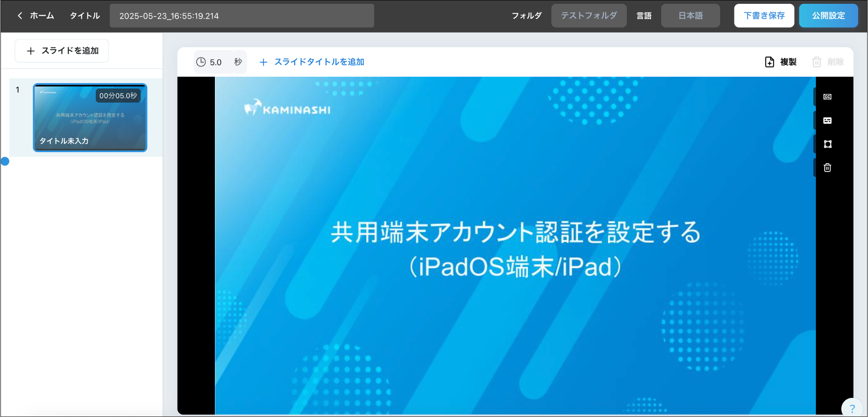Screen dimensions: 868x417
Task: Click the slide canvas heading 共用端末アカウント認証を設定する
Action: click(515, 232)
